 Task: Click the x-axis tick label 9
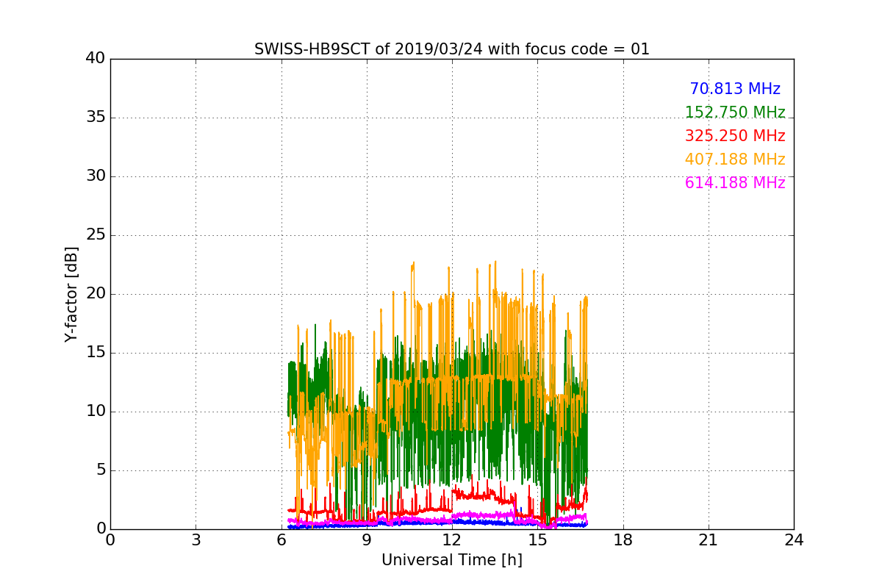click(367, 539)
